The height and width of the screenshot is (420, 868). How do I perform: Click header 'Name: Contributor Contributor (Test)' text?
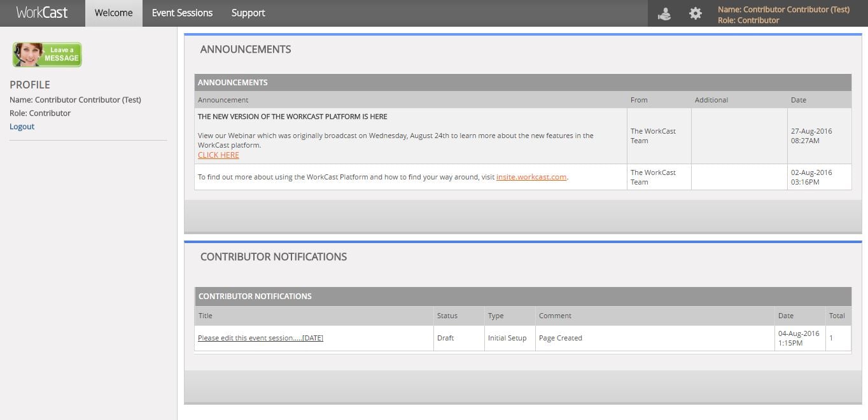[x=783, y=10]
